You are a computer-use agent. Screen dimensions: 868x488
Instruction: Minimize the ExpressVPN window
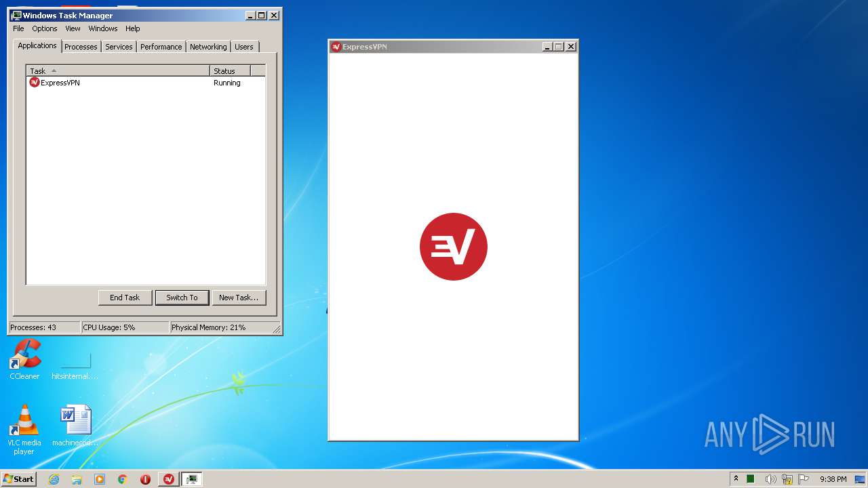tap(547, 47)
